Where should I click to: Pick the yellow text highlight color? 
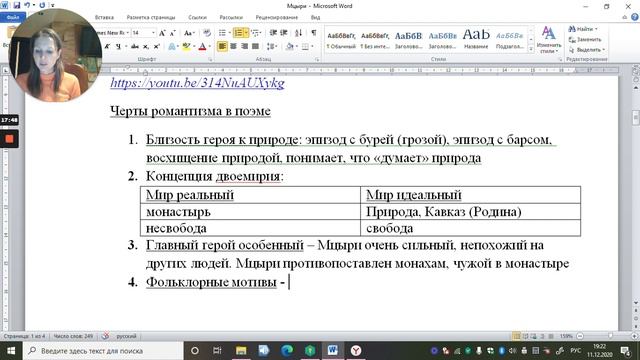(x=186, y=47)
